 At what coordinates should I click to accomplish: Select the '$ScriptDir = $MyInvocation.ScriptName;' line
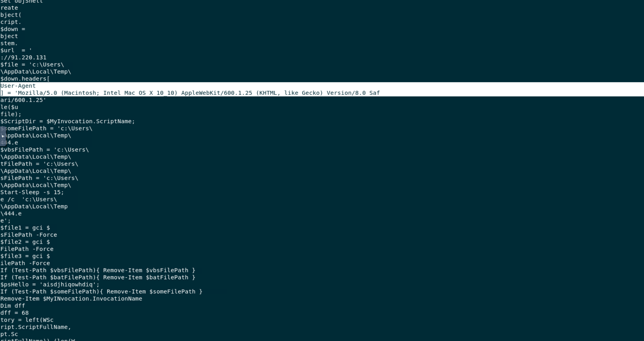[x=67, y=121]
